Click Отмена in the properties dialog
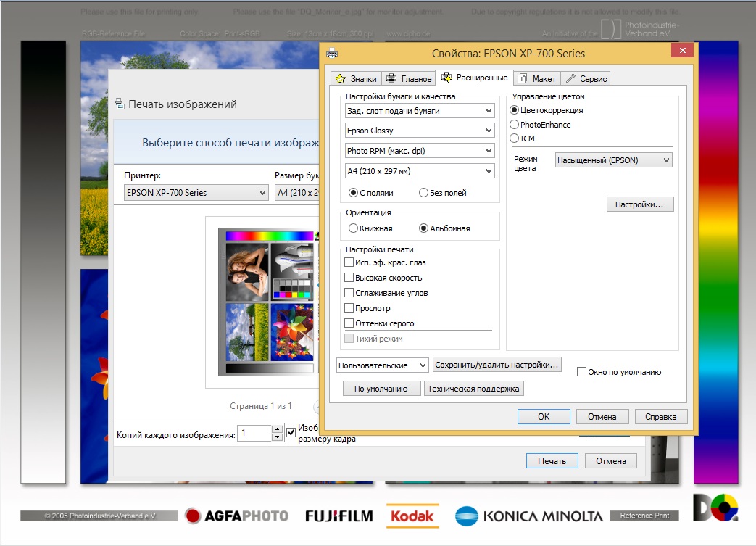The height and width of the screenshot is (546, 756). tap(602, 417)
